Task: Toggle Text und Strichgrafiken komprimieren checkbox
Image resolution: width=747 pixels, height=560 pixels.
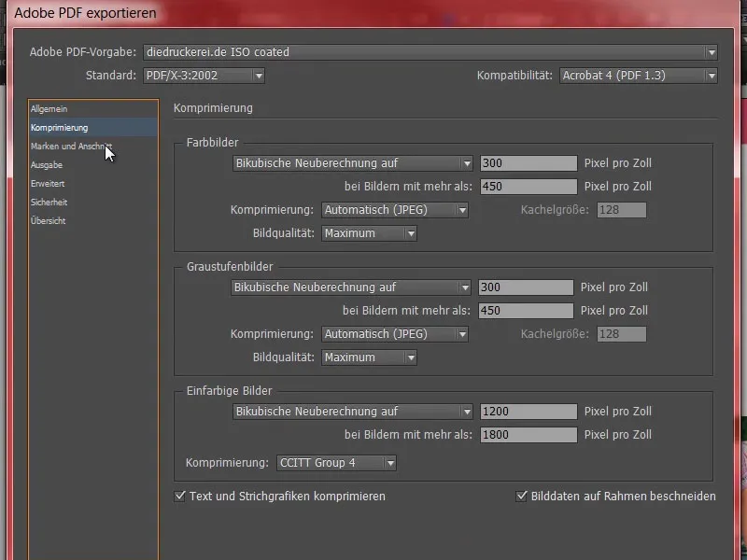Action: (x=179, y=497)
